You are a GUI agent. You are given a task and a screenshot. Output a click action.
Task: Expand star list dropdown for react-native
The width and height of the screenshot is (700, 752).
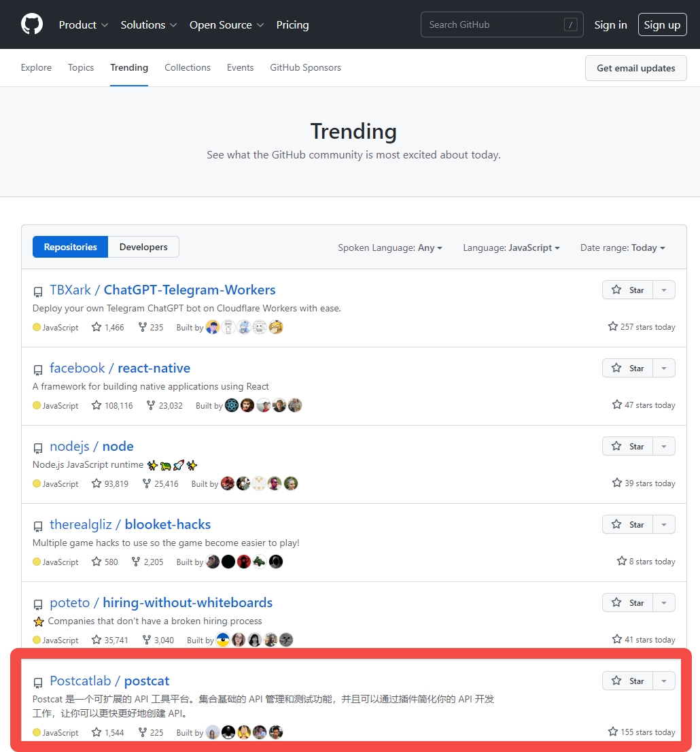664,369
